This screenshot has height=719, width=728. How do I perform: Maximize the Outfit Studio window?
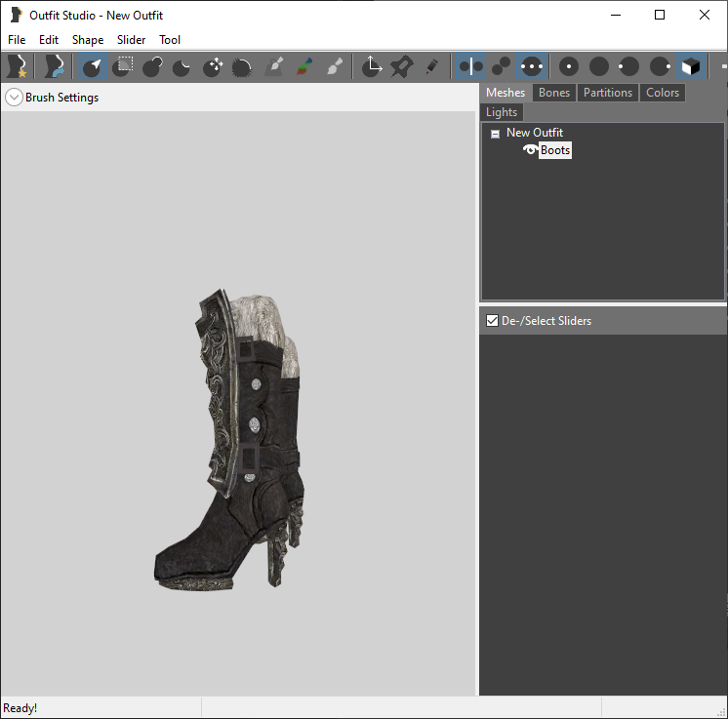click(660, 15)
